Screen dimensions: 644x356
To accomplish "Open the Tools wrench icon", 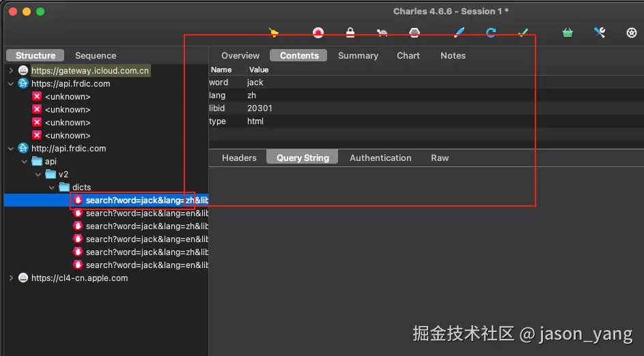I will click(x=600, y=33).
